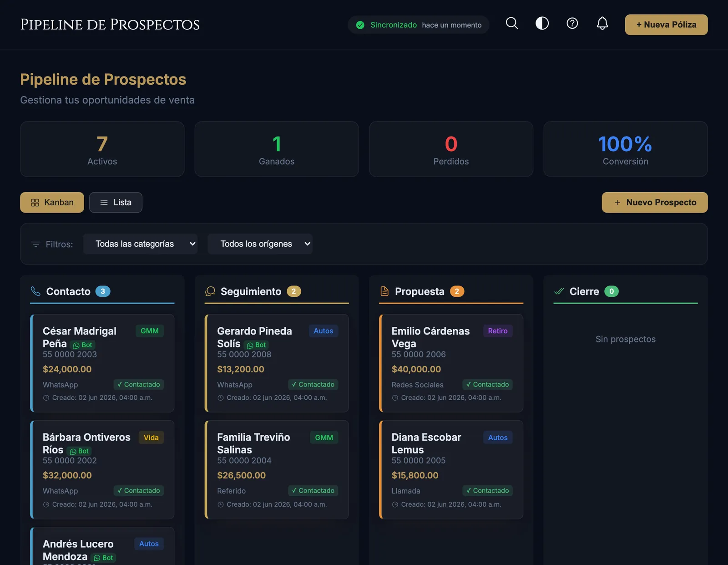Click Contacto count badge 3

tap(103, 291)
